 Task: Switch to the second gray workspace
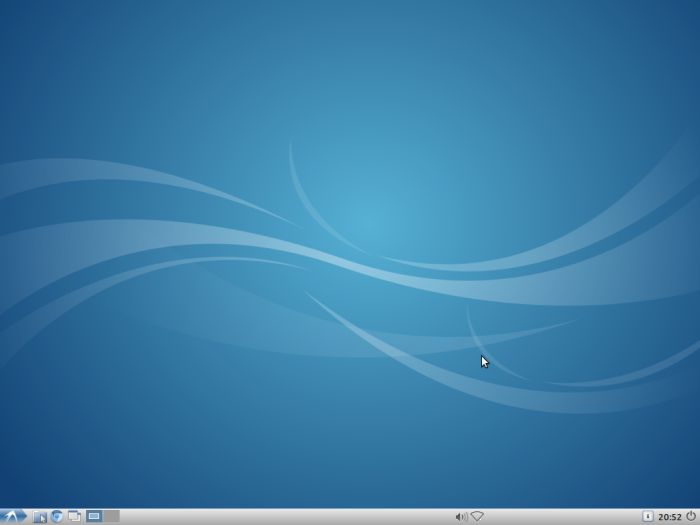[111, 516]
